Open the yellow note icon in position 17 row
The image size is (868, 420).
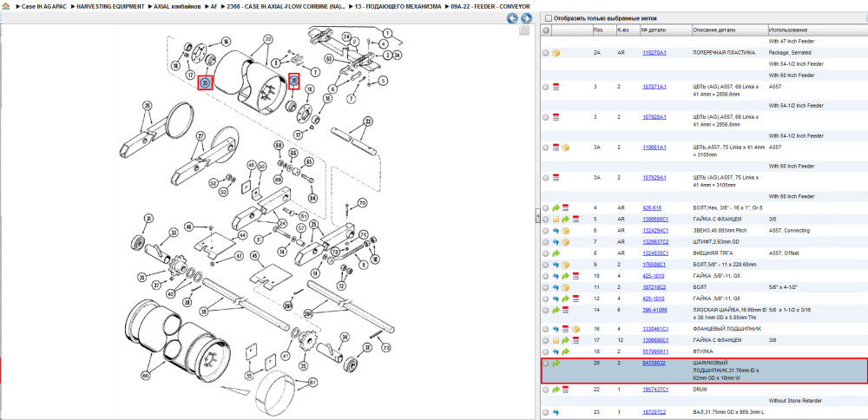tap(556, 340)
